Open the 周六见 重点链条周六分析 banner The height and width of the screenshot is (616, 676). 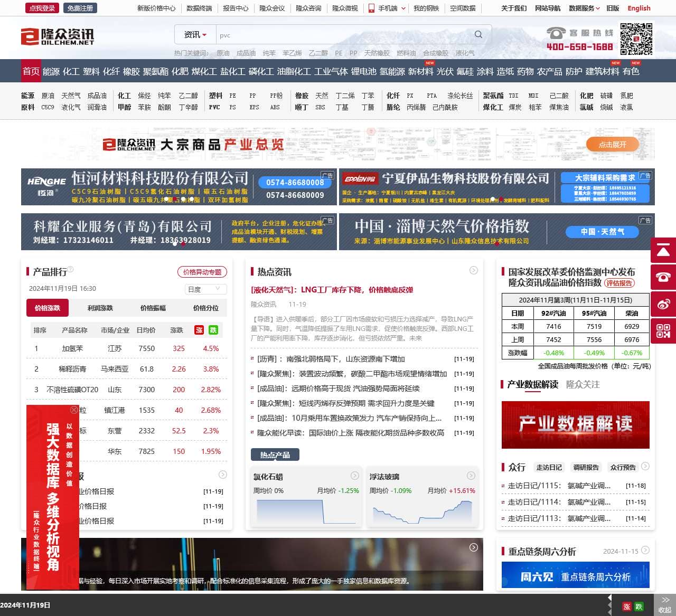[576, 575]
